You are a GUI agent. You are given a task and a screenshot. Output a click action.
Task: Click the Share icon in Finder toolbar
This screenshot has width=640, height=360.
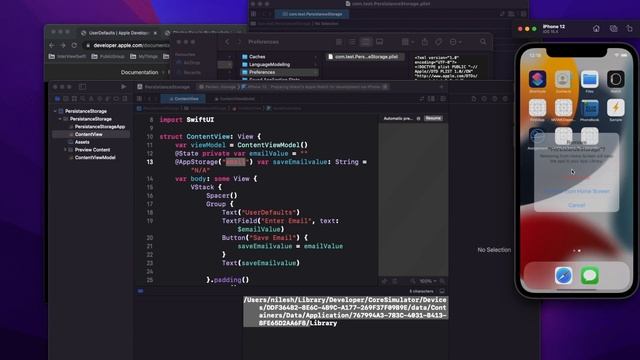tap(425, 42)
